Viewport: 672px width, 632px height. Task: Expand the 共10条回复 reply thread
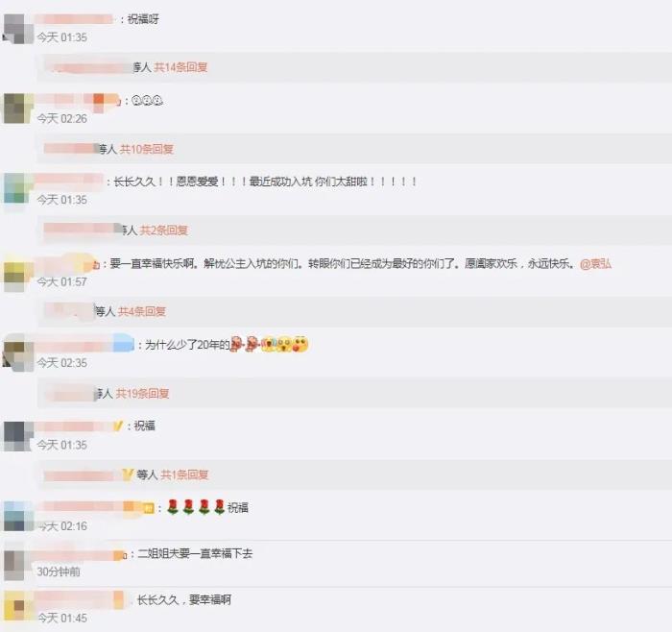point(147,149)
